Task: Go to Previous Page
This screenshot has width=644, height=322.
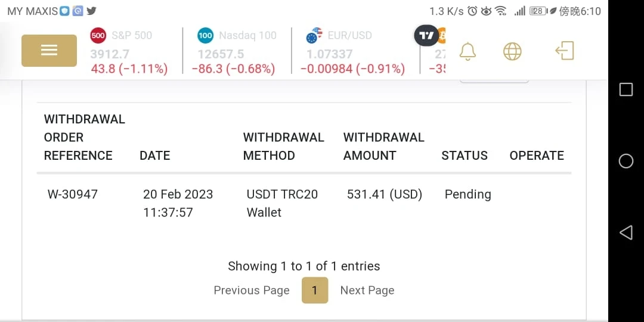Action: [x=252, y=290]
